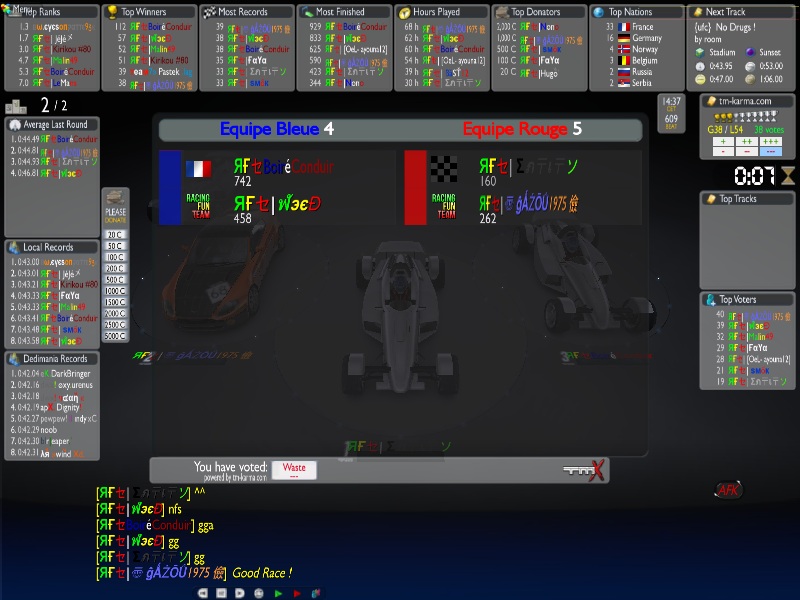Vote single plus on tm-karma

tap(723, 141)
